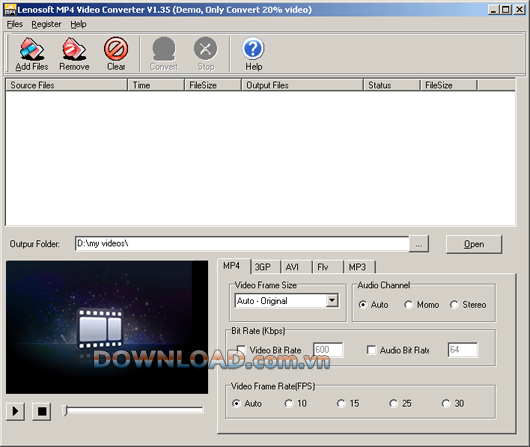
Task: Switch to the MP4 tab
Action: (234, 266)
